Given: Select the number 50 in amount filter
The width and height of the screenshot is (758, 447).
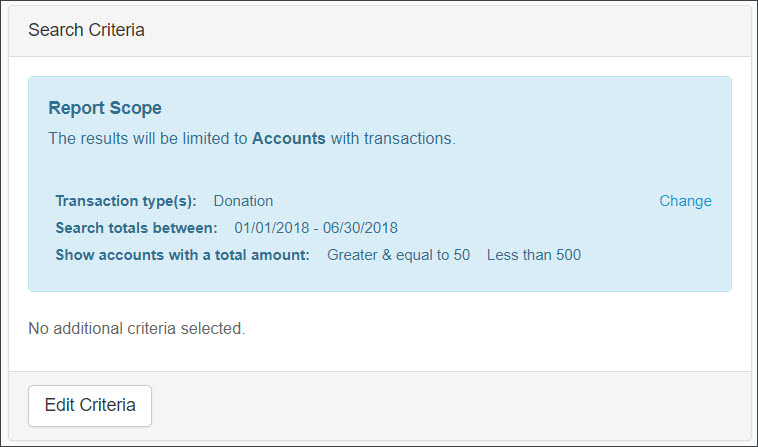Looking at the screenshot, I should point(462,255).
